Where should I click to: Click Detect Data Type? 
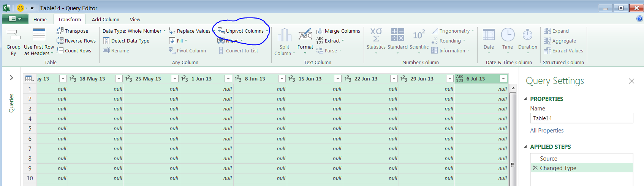pyautogui.click(x=130, y=41)
